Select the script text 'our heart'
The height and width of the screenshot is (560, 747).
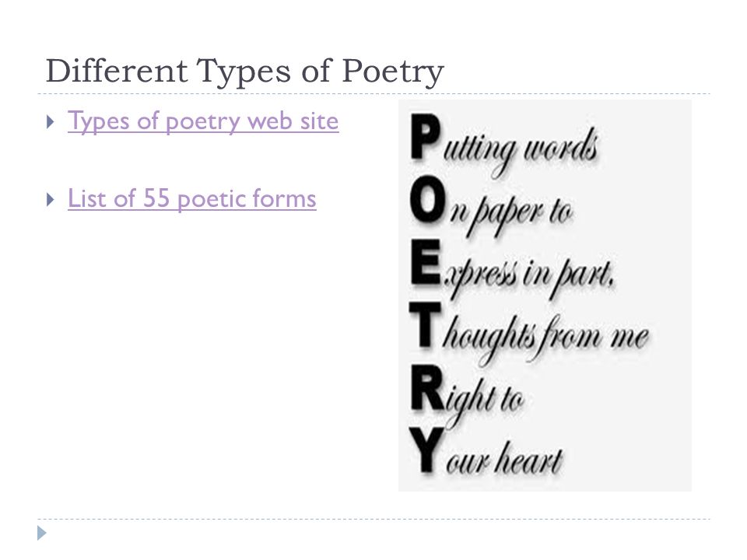point(504,460)
